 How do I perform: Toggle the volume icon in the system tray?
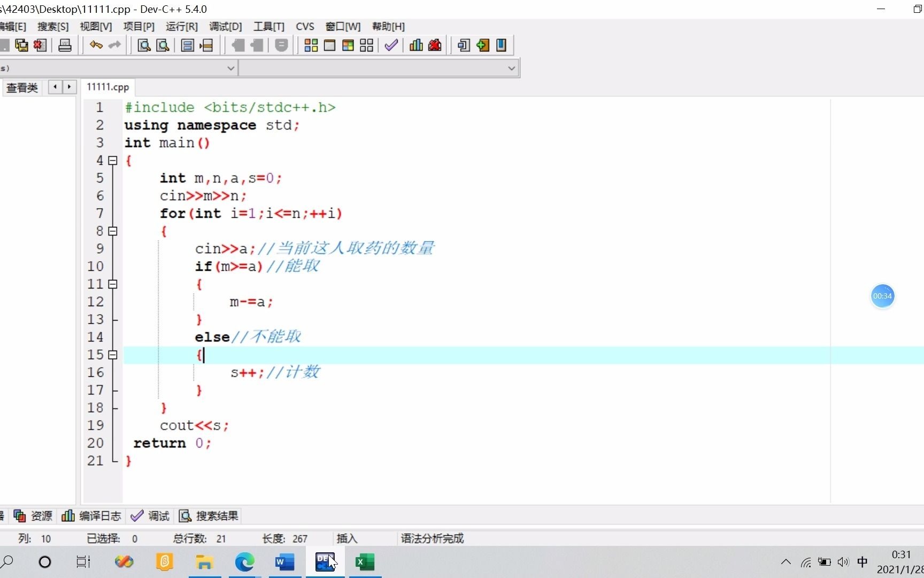(843, 562)
